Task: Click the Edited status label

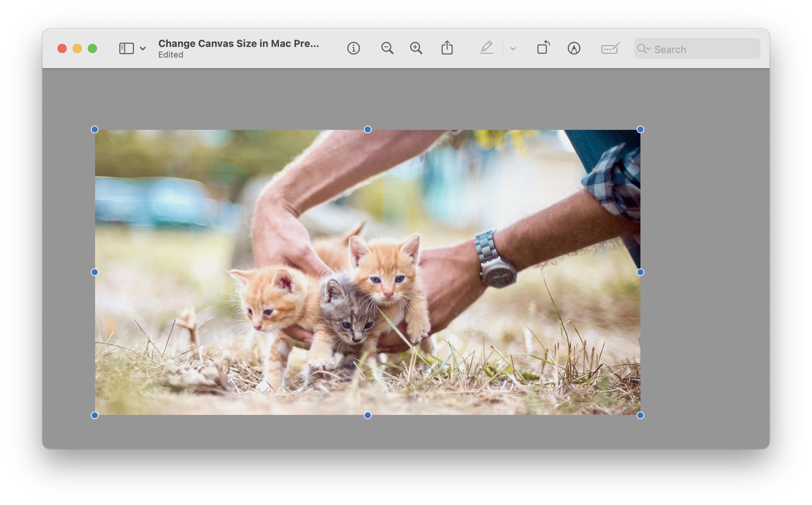Action: (171, 55)
